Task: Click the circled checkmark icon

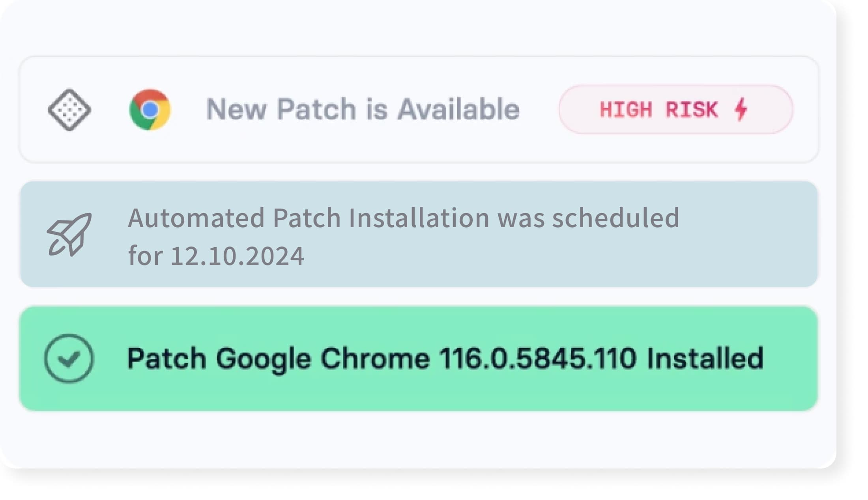Action: (x=69, y=358)
